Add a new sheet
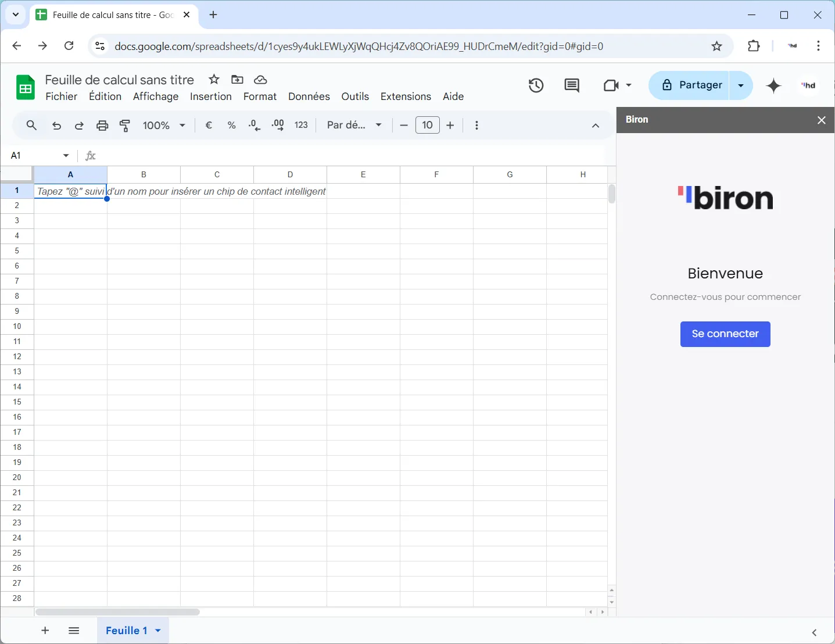The image size is (835, 644). (45, 631)
